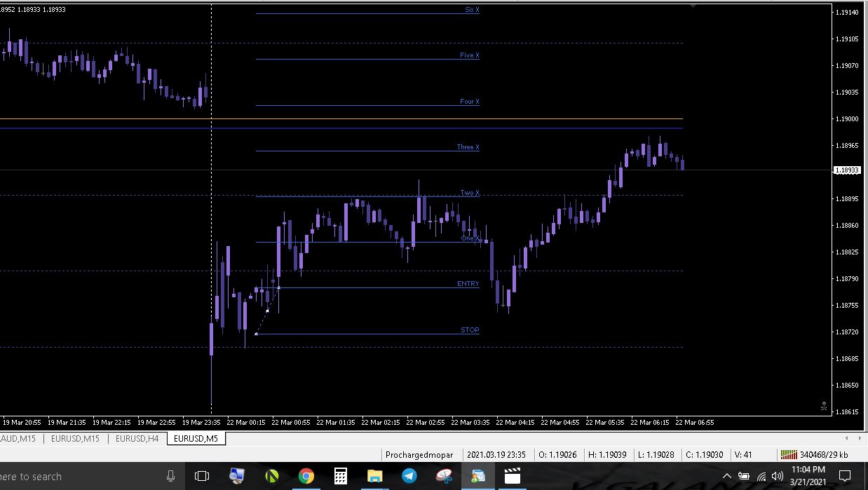
Task: Select the STOP level label
Action: point(470,329)
